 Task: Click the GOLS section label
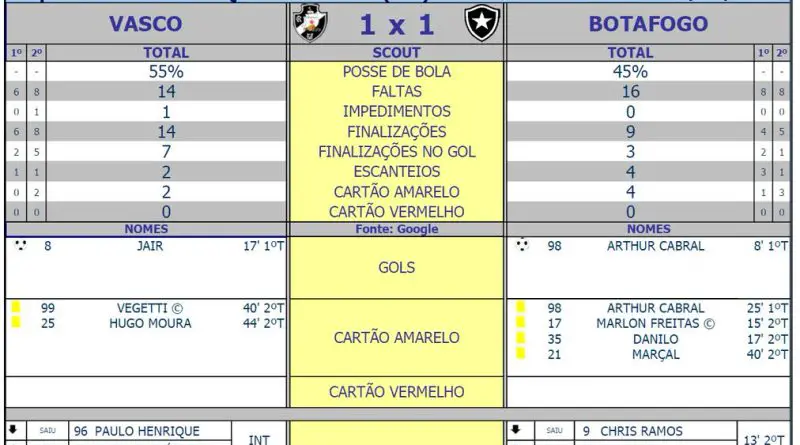coord(396,267)
